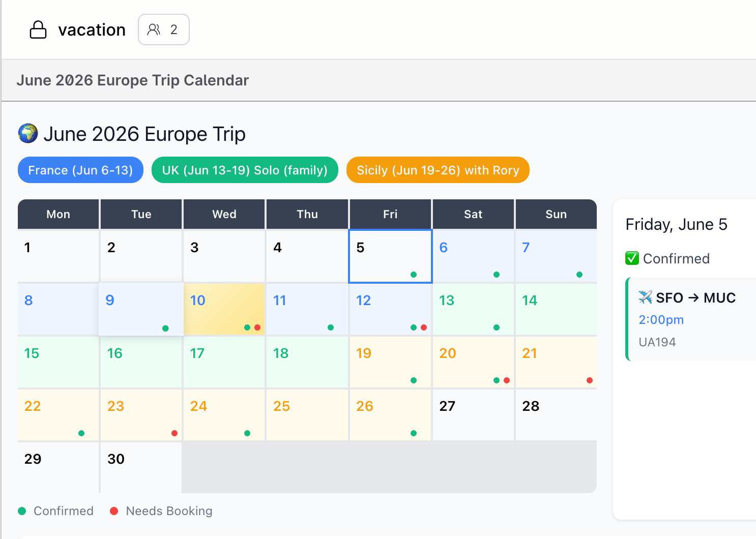The width and height of the screenshot is (756, 539).
Task: Select June 25 on the calendar
Action: click(x=307, y=415)
